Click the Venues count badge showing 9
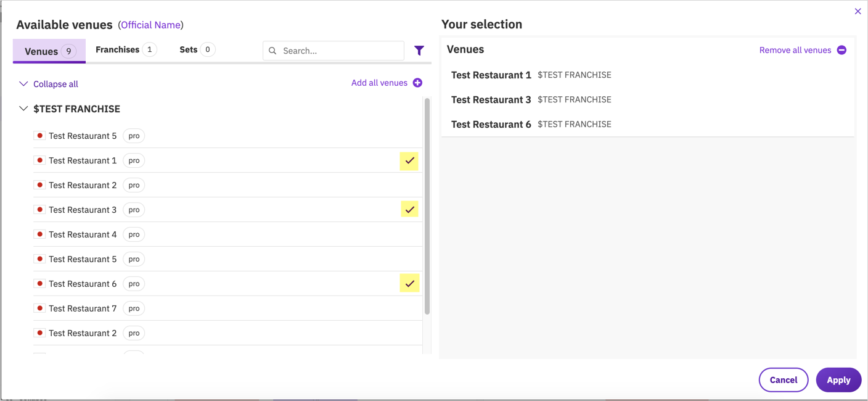The height and width of the screenshot is (401, 868). 69,51
